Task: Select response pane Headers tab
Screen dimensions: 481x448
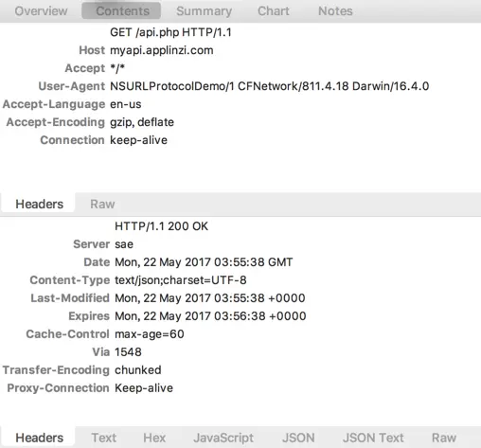Action: 39,438
